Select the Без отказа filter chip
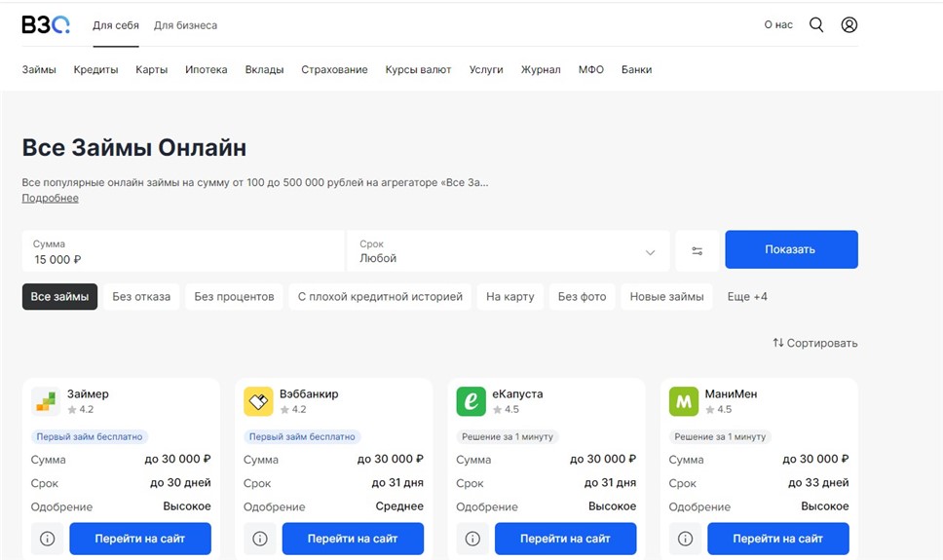This screenshot has height=560, width=943. click(x=141, y=296)
